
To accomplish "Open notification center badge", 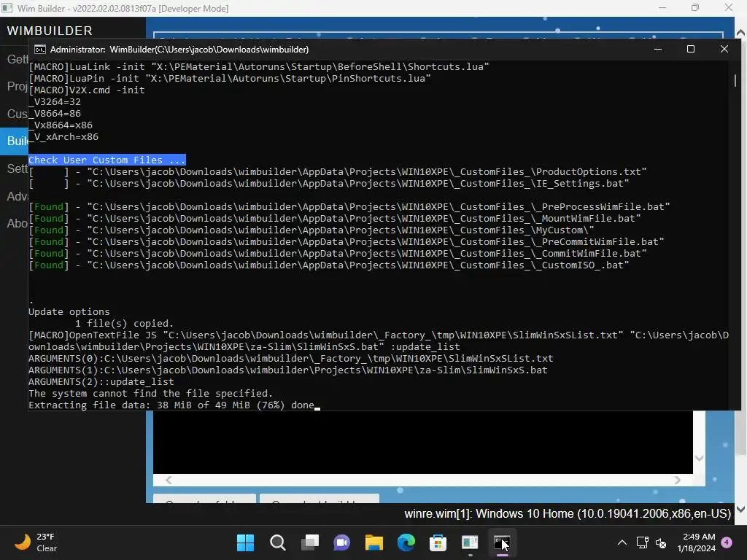I will [x=727, y=542].
